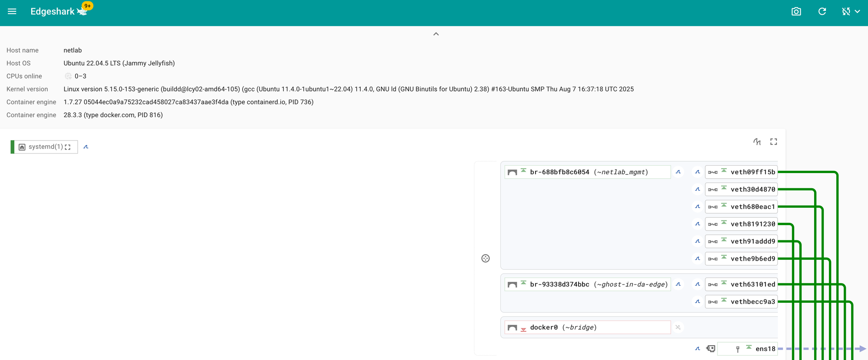Viewport: 868px width, 360px height.
Task: Open the hamburger navigation menu
Action: click(12, 12)
